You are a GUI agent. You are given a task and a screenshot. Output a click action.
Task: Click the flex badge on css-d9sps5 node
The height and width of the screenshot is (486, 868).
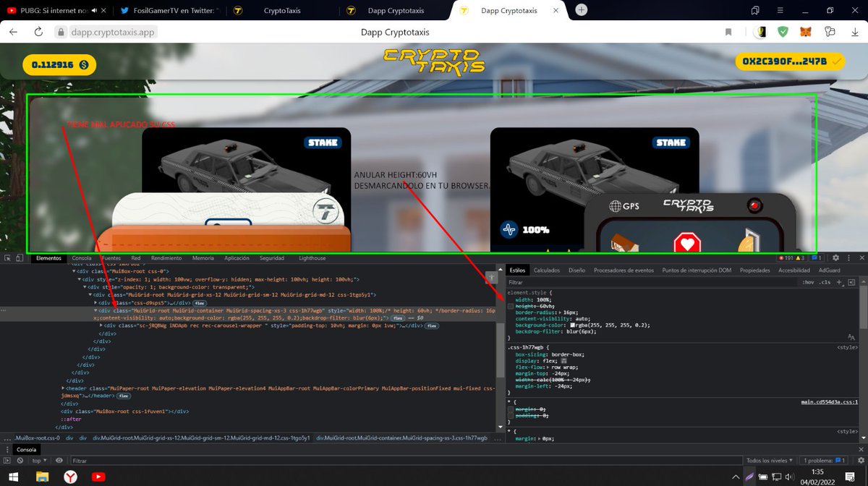pyautogui.click(x=199, y=302)
